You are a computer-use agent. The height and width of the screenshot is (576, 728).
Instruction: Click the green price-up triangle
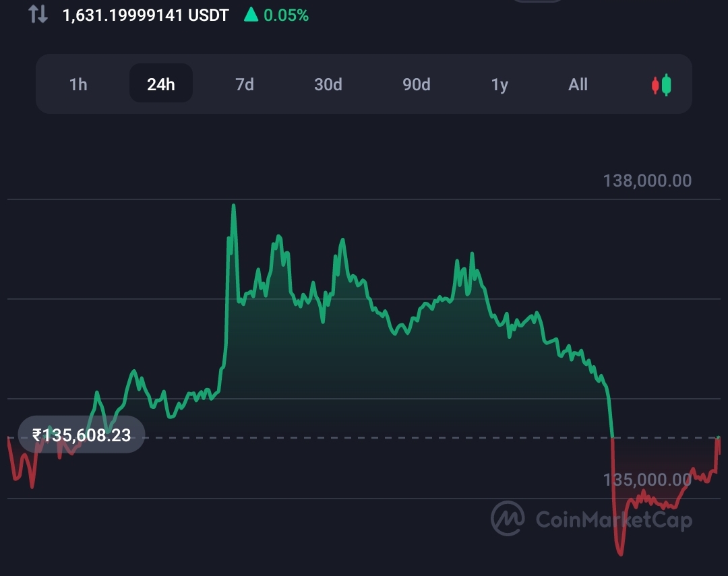coord(251,15)
